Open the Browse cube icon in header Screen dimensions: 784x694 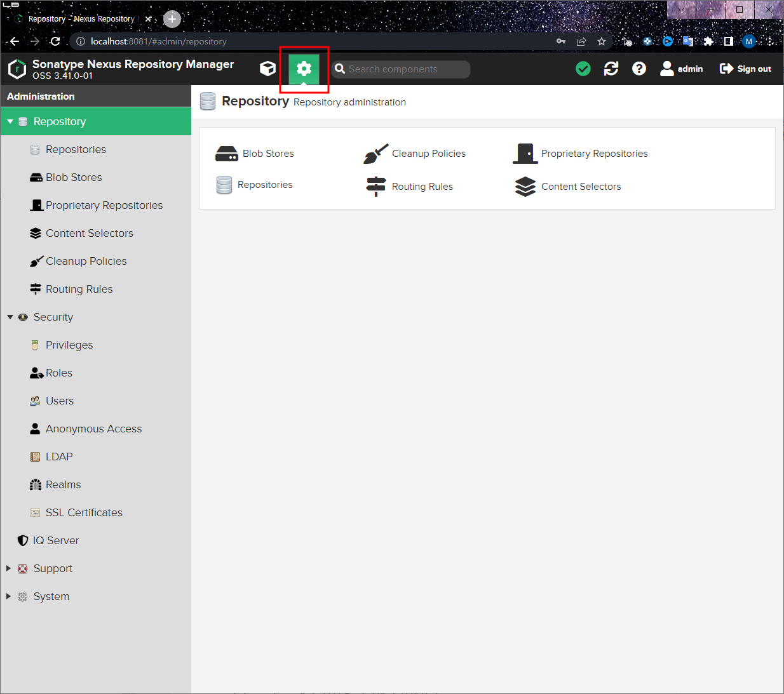click(x=267, y=69)
